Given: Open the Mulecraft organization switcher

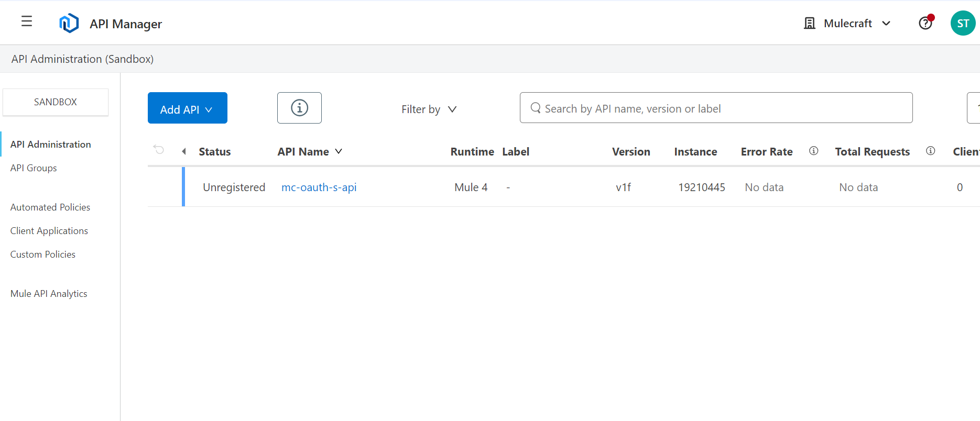Looking at the screenshot, I should coord(847,24).
